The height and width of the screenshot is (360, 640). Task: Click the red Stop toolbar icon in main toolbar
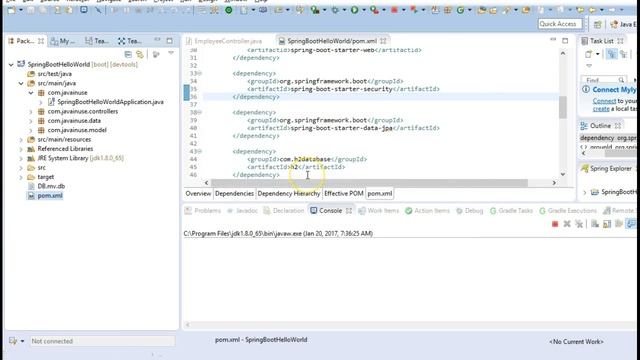[x=394, y=10]
